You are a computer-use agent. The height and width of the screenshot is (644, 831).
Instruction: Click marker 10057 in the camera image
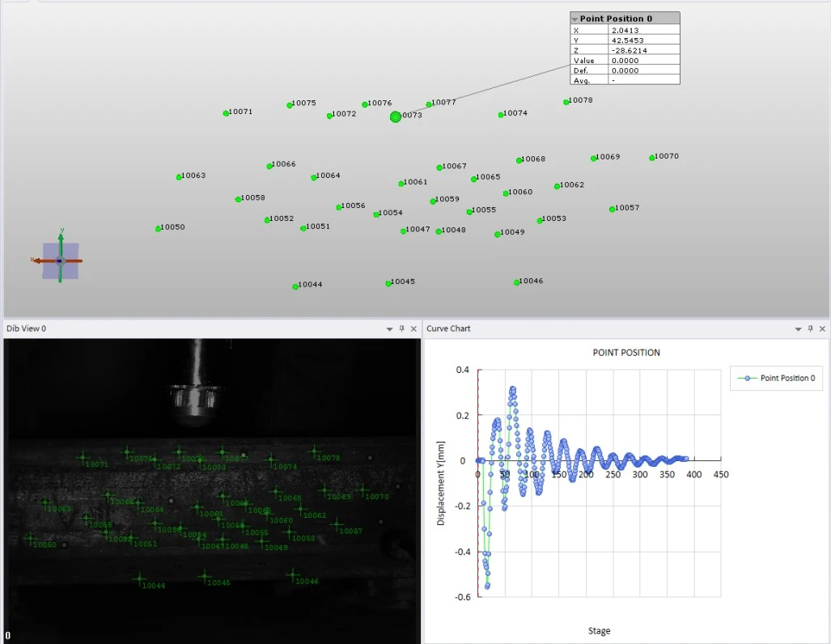pyautogui.click(x=337, y=525)
